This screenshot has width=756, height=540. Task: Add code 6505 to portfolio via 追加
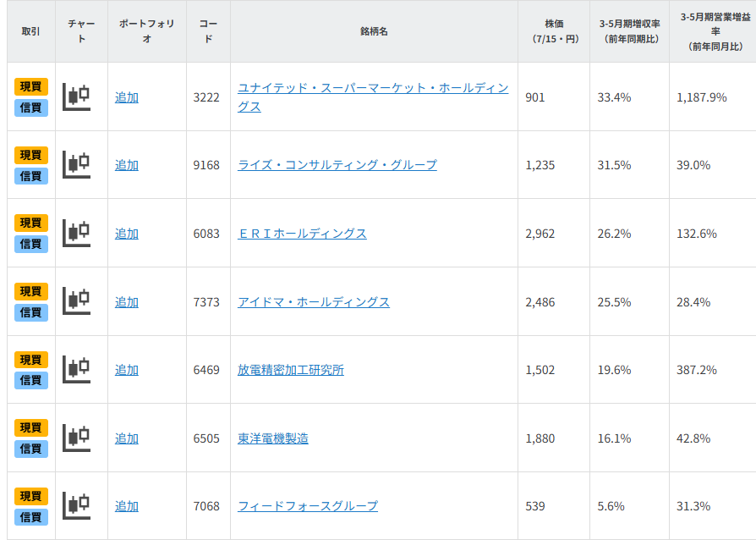click(x=127, y=438)
